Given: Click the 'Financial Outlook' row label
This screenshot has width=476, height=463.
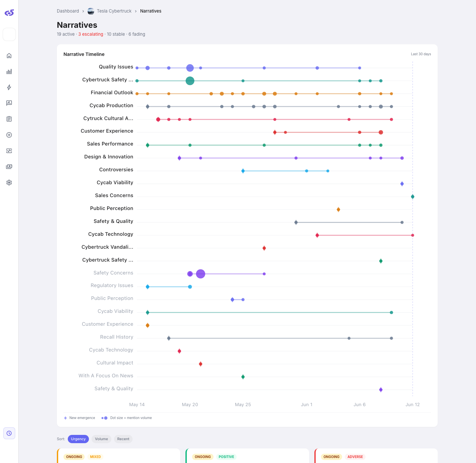Looking at the screenshot, I should point(112,93).
